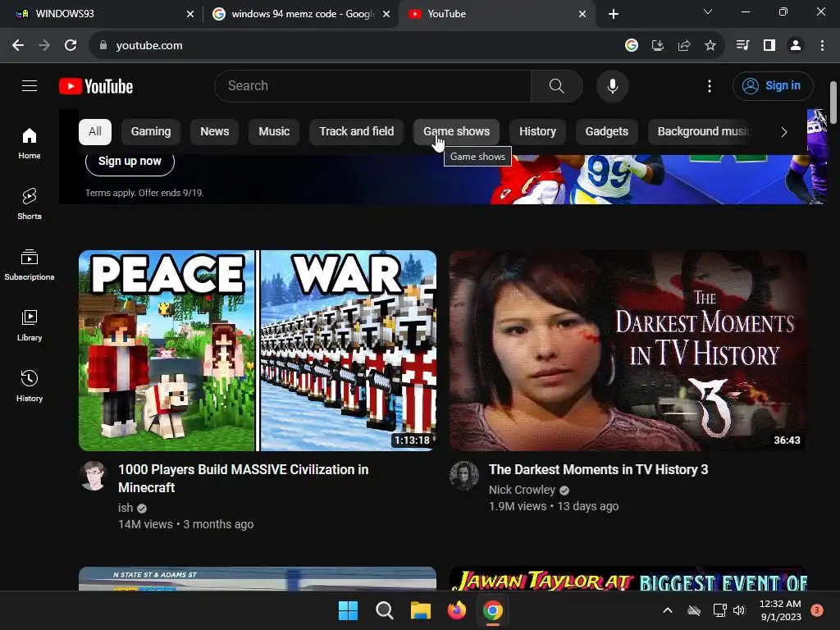Open YouTube settings three-dot menu
Image resolution: width=840 pixels, height=630 pixels.
pos(710,85)
